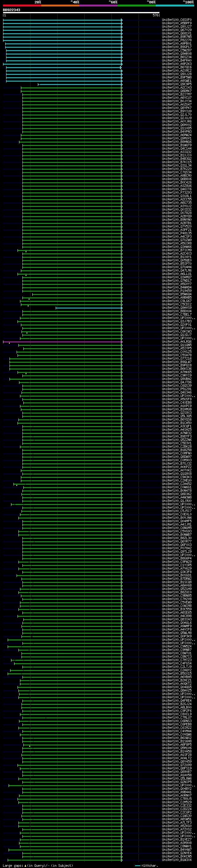Viewport: 197px width, 868px height.
Task: Click the red 20% identity legend segment
Action: pos(22,6)
